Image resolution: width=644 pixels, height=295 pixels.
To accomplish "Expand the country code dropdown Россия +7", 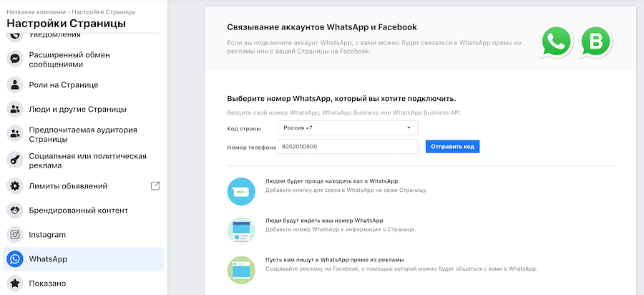I will (x=347, y=127).
